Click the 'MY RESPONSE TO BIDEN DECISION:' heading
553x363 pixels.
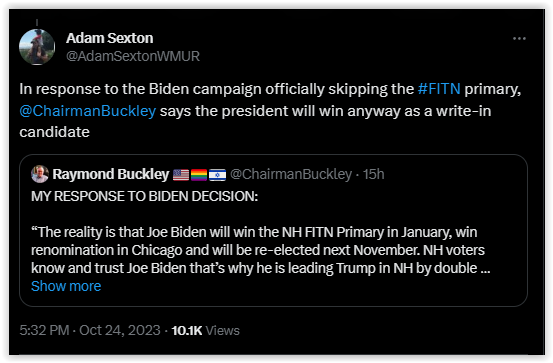point(145,196)
